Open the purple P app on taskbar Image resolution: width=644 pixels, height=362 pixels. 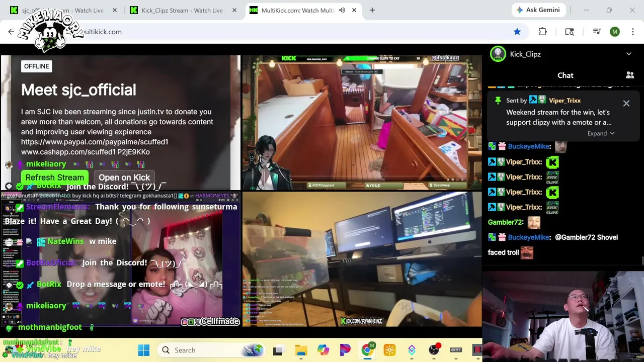point(345,350)
